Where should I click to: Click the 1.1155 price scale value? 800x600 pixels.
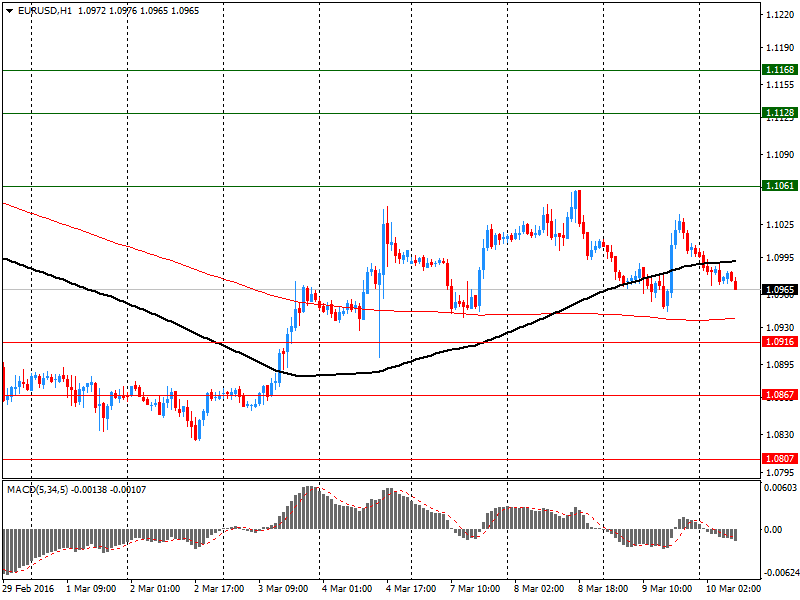click(780, 85)
